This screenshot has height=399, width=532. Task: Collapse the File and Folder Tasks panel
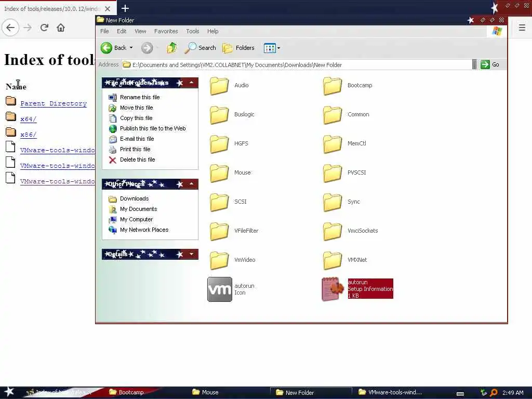pos(191,83)
